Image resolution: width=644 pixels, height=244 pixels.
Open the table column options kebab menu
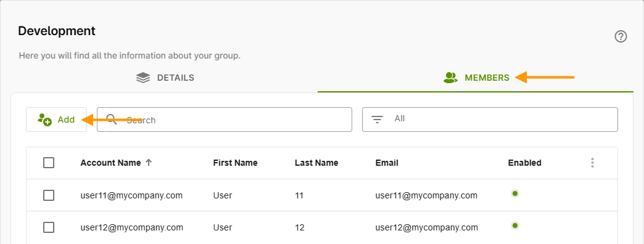tap(592, 163)
